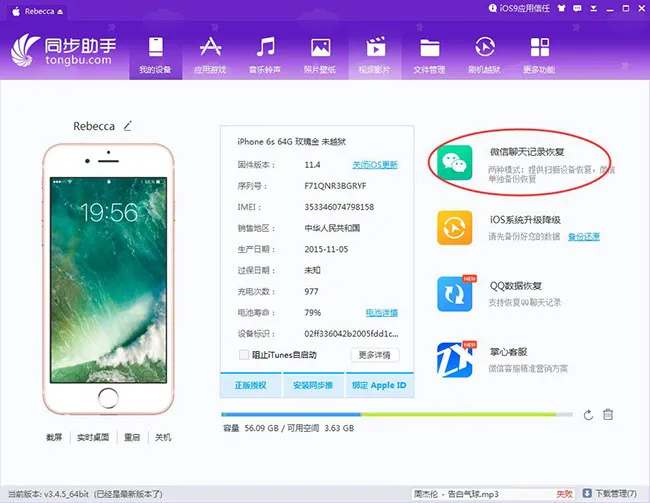The width and height of the screenshot is (650, 503).
Task: Open the feedback message icon in title bar
Action: pyautogui.click(x=577, y=8)
